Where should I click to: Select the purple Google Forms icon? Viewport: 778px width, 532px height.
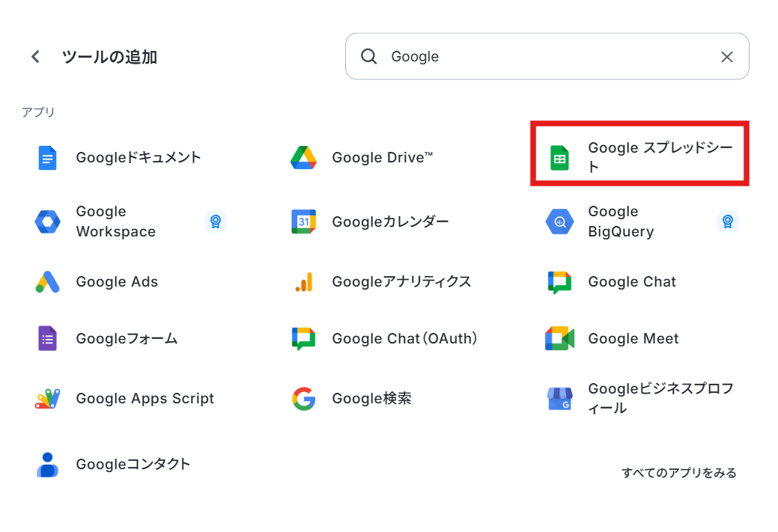tap(48, 339)
